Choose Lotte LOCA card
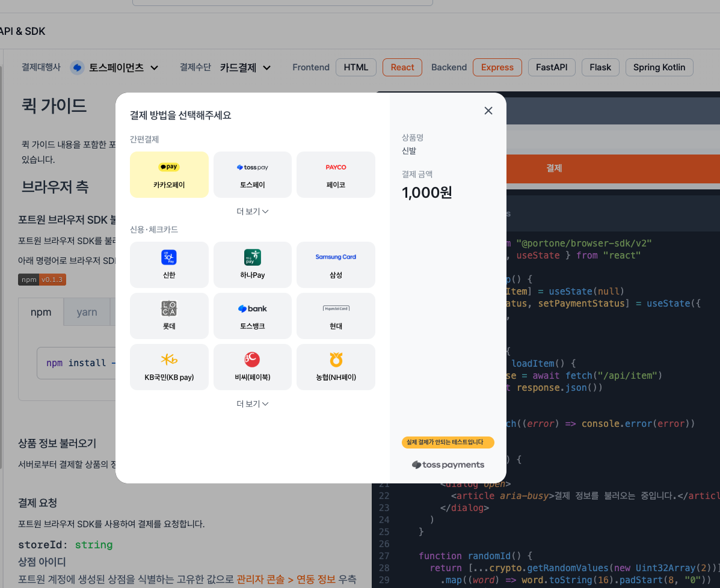The image size is (720, 588). pos(169,316)
